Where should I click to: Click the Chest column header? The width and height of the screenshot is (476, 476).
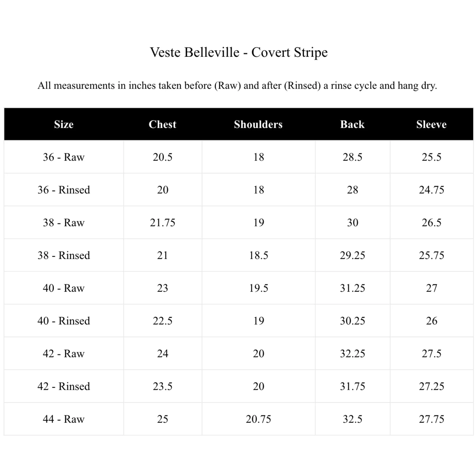pyautogui.click(x=162, y=124)
